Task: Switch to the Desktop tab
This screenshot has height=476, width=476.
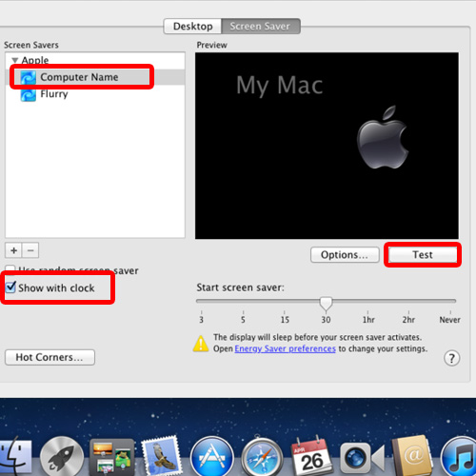Action: click(192, 26)
